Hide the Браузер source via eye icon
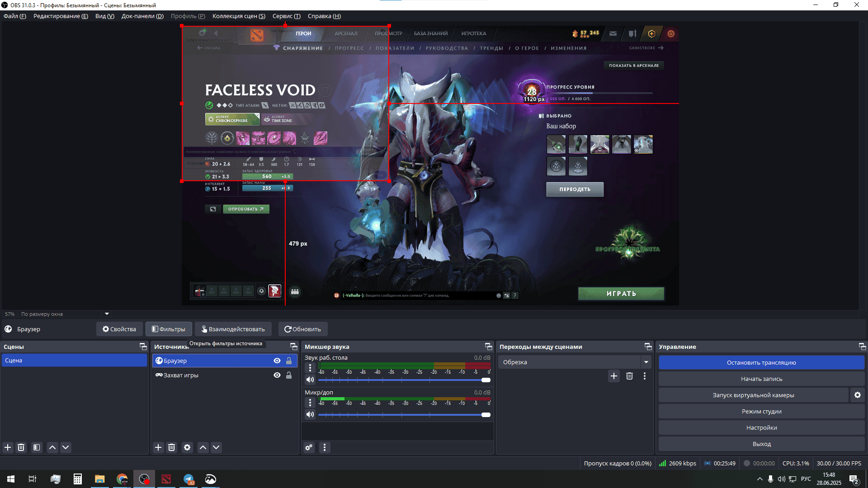868x488 pixels. (x=277, y=361)
